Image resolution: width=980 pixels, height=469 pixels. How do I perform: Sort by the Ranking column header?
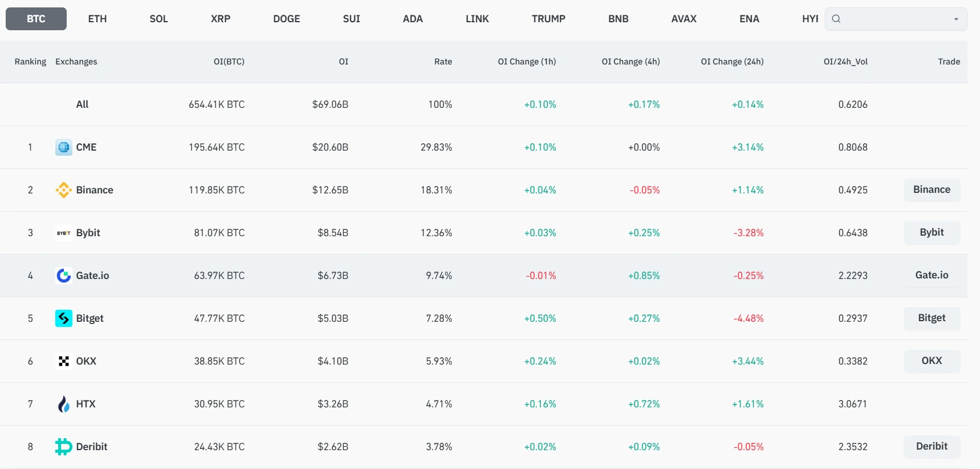(30, 62)
